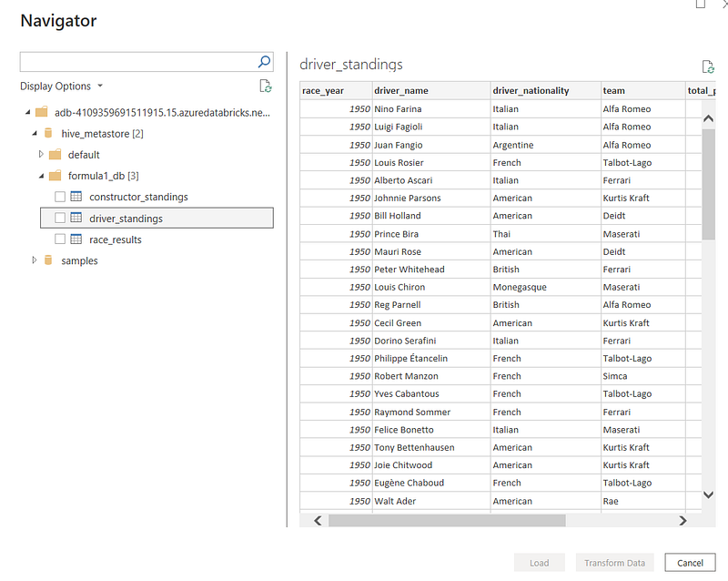The image size is (728, 581).
Task: Click the Peter Whitehead cell
Action: [431, 270]
